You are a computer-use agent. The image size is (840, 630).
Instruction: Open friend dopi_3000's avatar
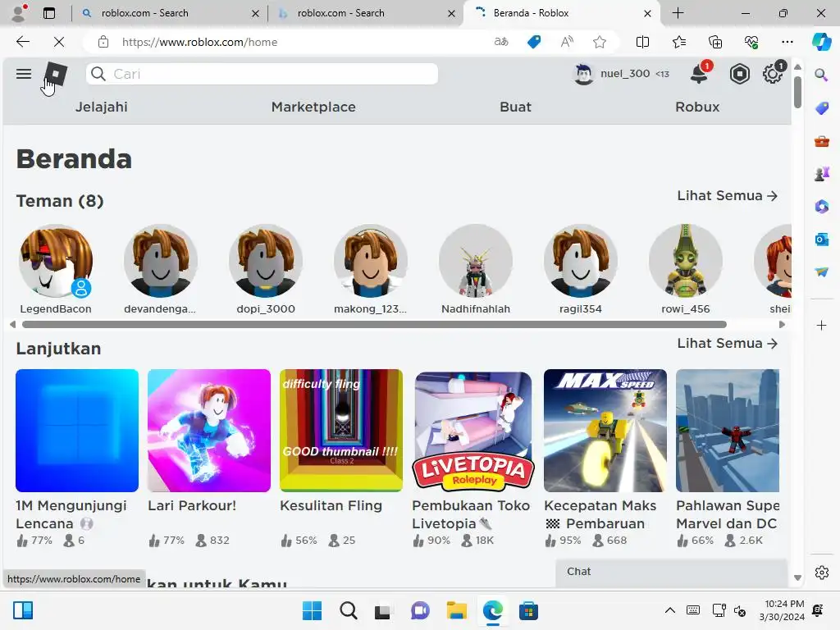[266, 261]
